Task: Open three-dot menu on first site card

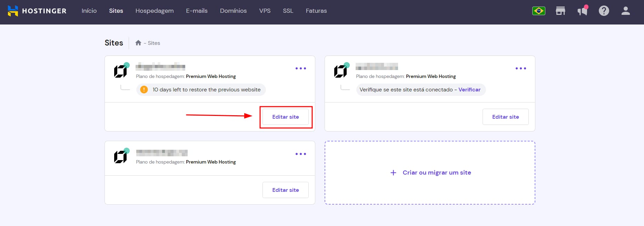Action: coord(300,68)
